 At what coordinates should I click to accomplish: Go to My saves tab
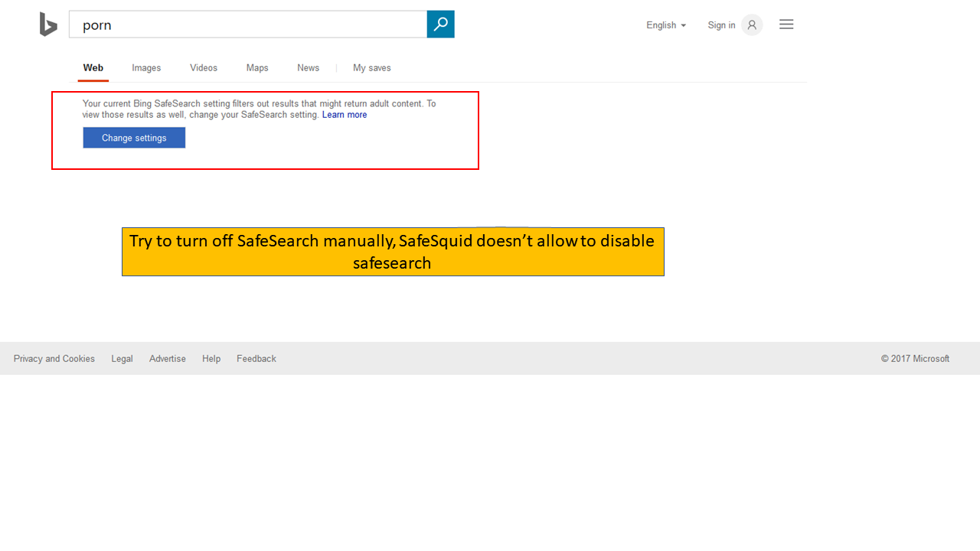coord(372,68)
